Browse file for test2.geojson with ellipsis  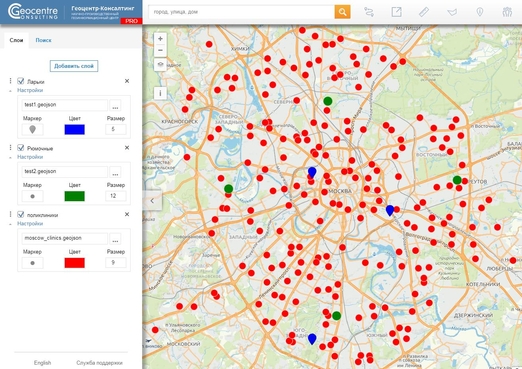[x=115, y=172]
